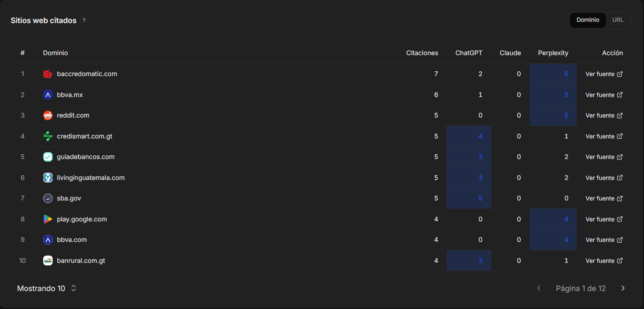644x309 pixels.
Task: Open Ver fuente for banrural.com.gt
Action: click(x=604, y=261)
